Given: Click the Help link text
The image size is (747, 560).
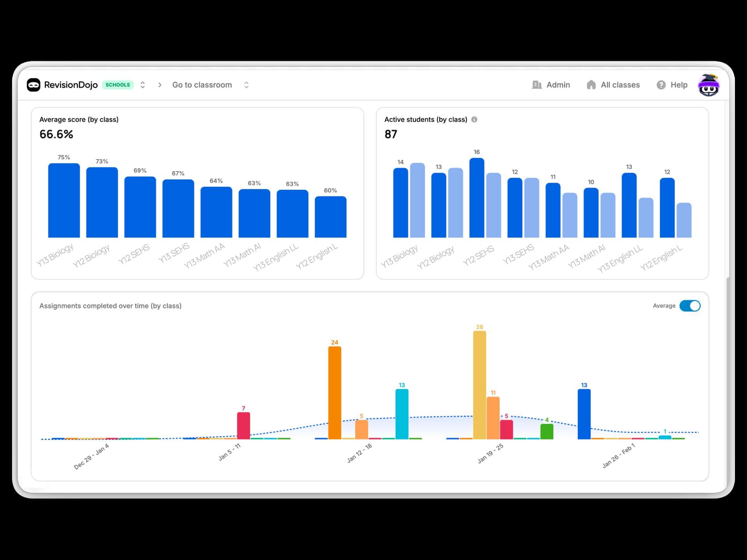Looking at the screenshot, I should point(679,85).
